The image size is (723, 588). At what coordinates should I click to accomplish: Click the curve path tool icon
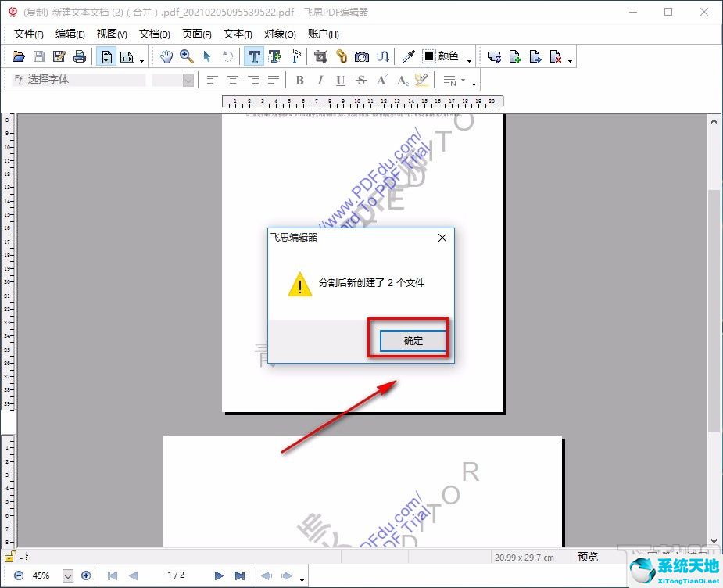click(x=383, y=57)
